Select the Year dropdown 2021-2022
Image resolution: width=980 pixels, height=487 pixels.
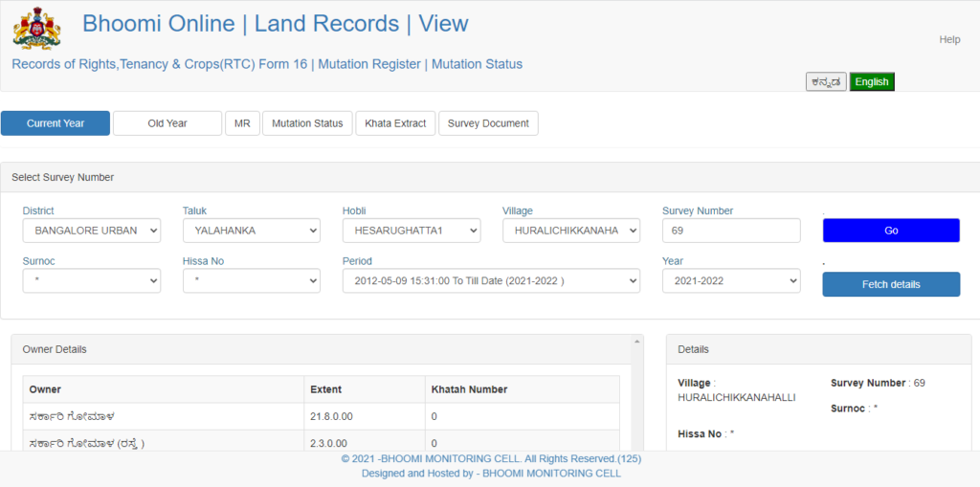tap(731, 281)
